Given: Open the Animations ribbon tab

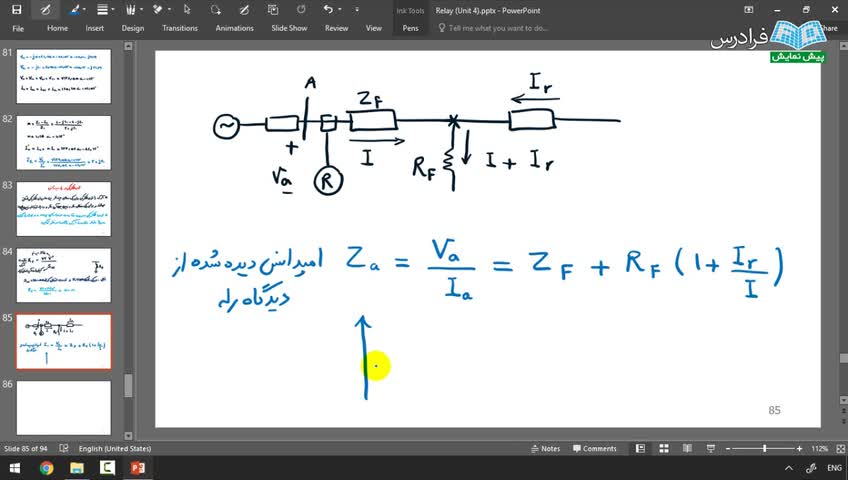Looking at the screenshot, I should point(234,28).
